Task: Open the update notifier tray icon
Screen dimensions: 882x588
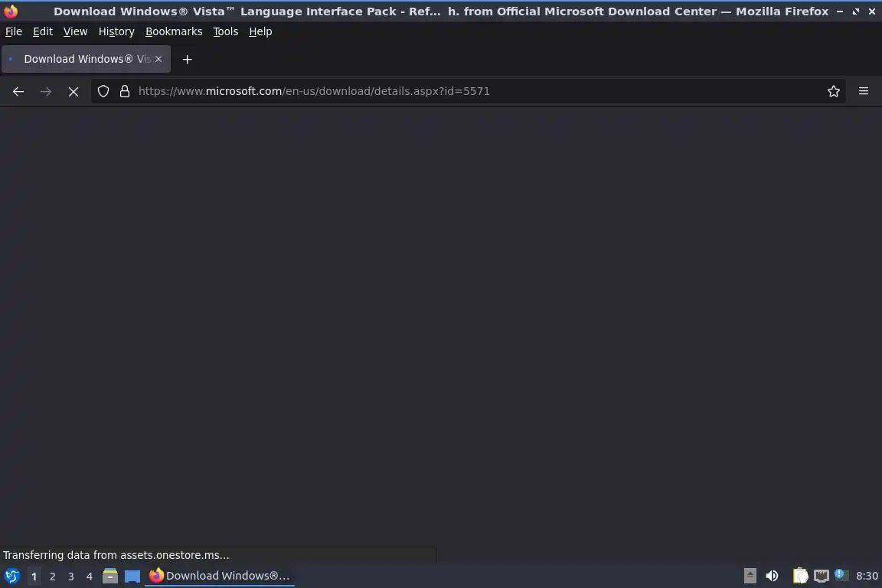Action: [x=841, y=574]
